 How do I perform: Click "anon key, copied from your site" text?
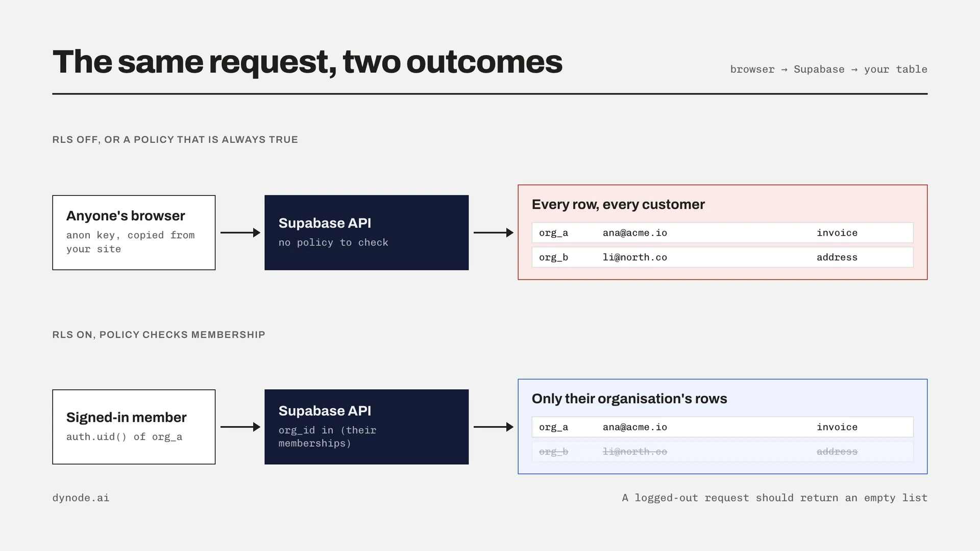[x=131, y=242]
